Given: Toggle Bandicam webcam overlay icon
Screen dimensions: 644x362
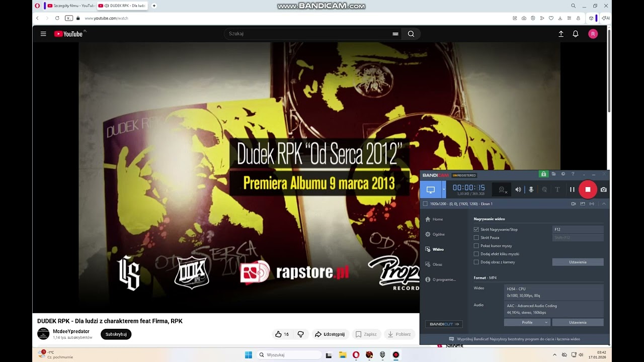Looking at the screenshot, I should (502, 190).
